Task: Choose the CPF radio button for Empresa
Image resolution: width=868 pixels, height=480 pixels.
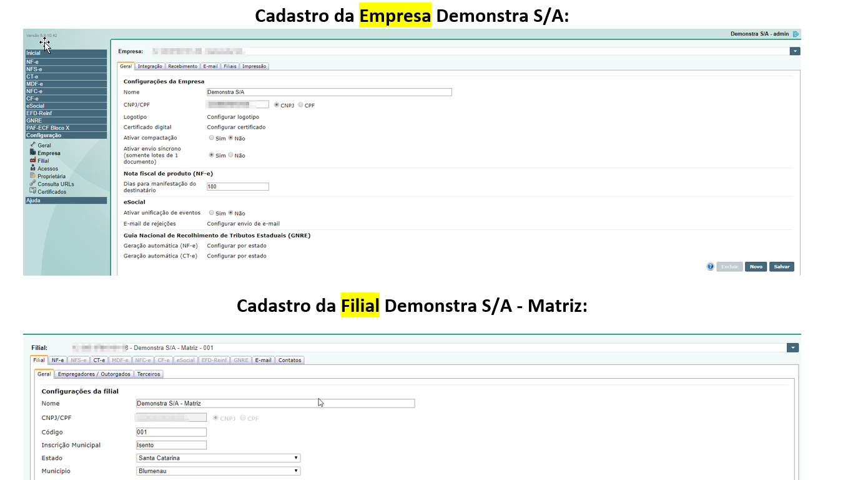Action: (x=301, y=105)
